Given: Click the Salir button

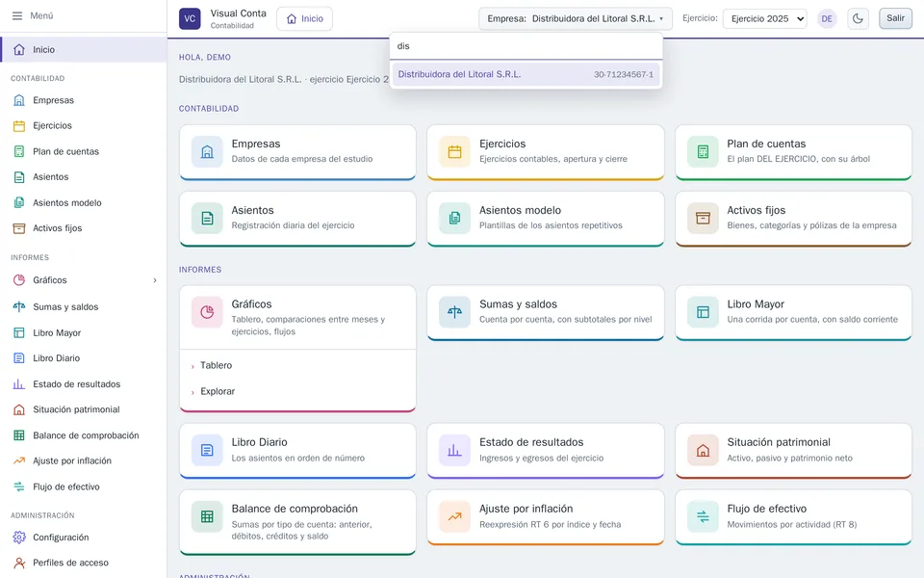Looking at the screenshot, I should point(895,18).
